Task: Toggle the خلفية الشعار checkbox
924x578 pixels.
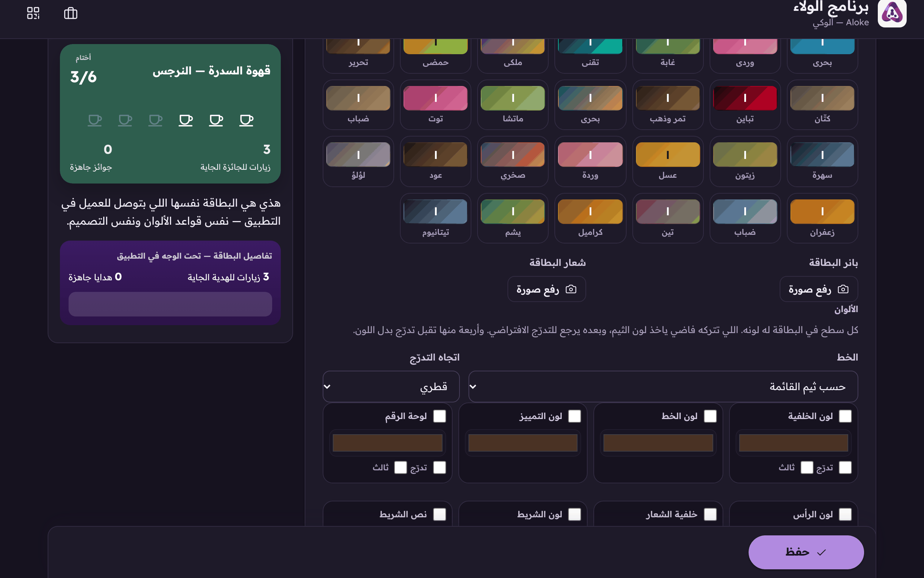Action: 710,514
